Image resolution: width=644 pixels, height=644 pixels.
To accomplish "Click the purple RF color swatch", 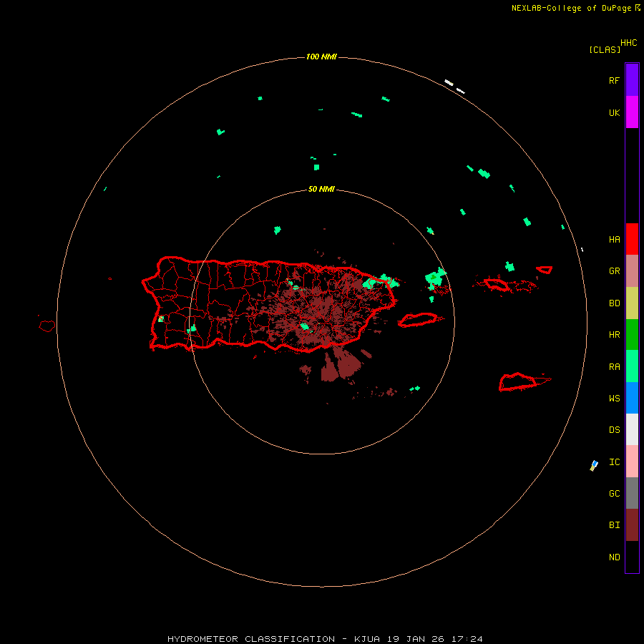I will 632,80.
